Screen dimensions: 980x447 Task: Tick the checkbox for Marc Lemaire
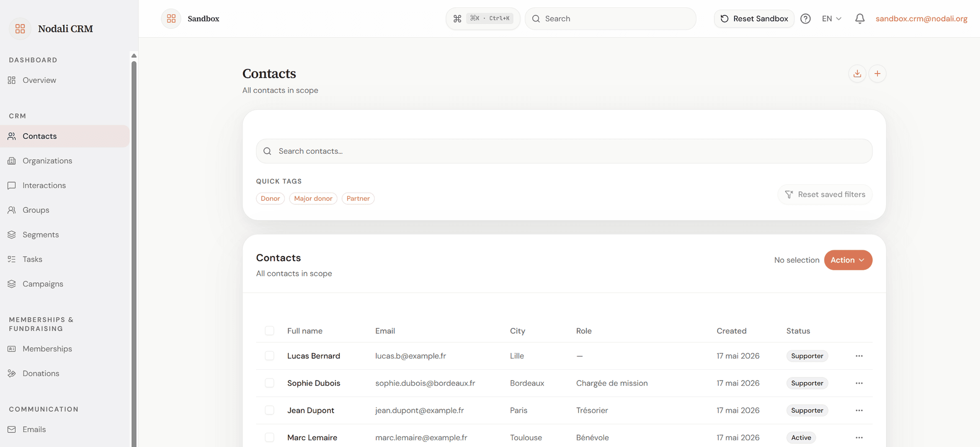pos(269,437)
